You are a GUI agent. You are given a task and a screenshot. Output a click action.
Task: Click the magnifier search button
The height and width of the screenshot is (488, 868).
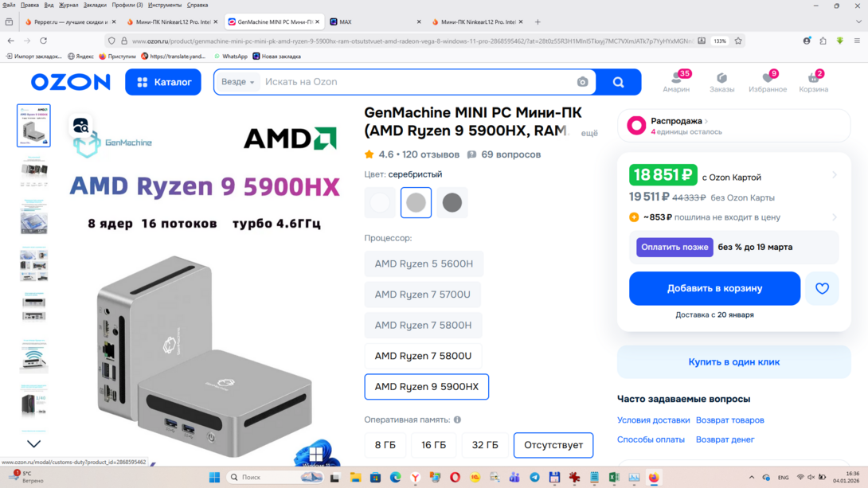[x=618, y=82]
